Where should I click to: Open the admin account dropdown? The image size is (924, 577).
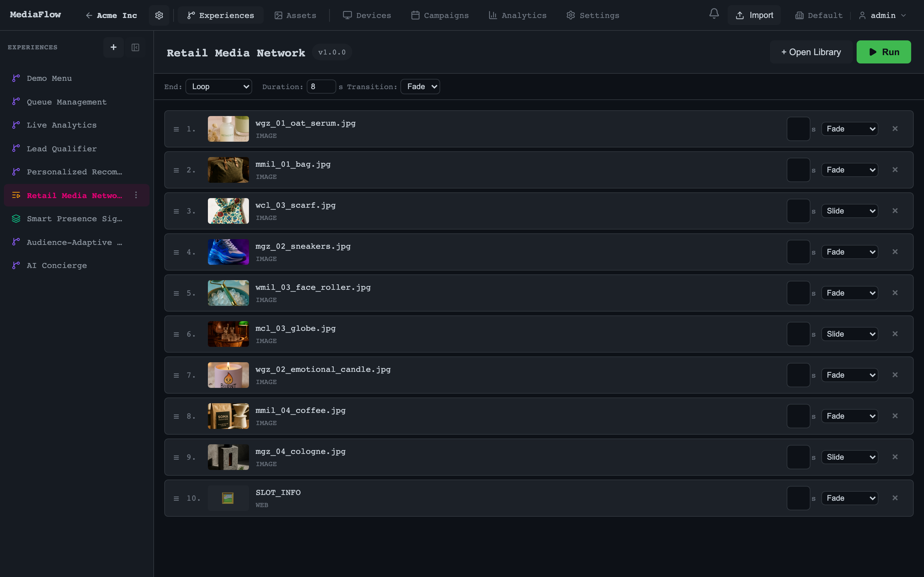pos(882,15)
